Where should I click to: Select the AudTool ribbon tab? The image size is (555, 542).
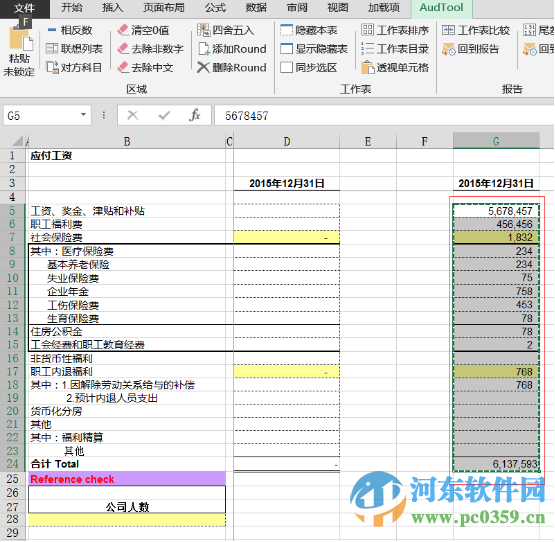(x=441, y=7)
